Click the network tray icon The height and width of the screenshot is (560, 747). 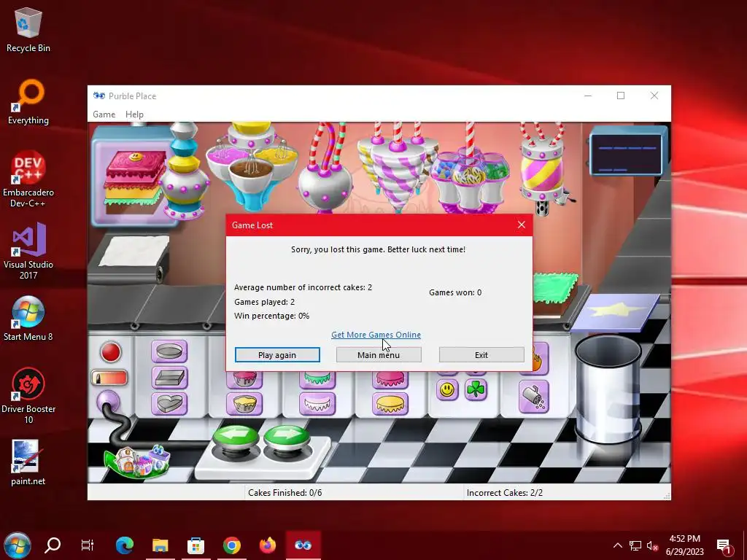(x=635, y=545)
